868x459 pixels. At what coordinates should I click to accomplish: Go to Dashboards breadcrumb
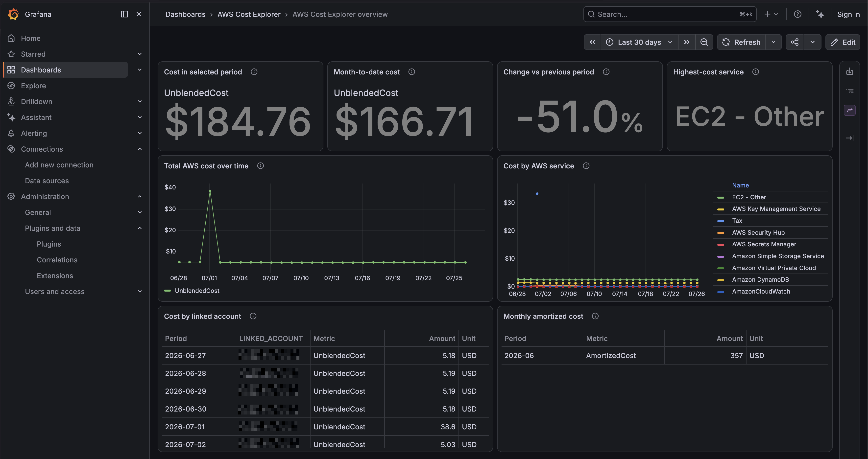coord(185,15)
